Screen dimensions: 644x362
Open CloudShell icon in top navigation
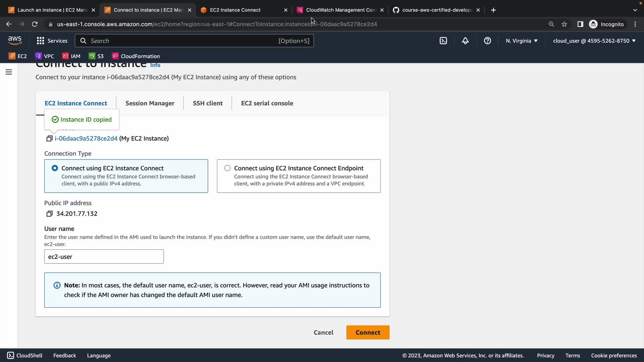click(x=443, y=41)
